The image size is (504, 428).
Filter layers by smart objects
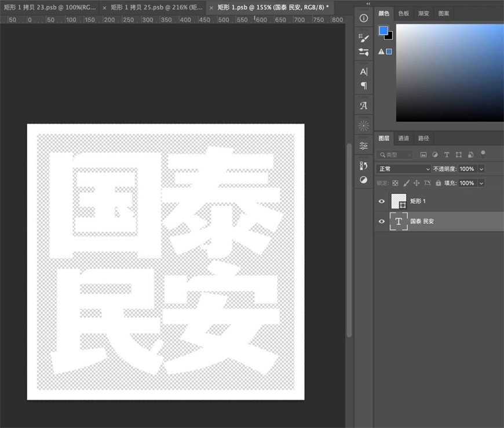coord(470,155)
